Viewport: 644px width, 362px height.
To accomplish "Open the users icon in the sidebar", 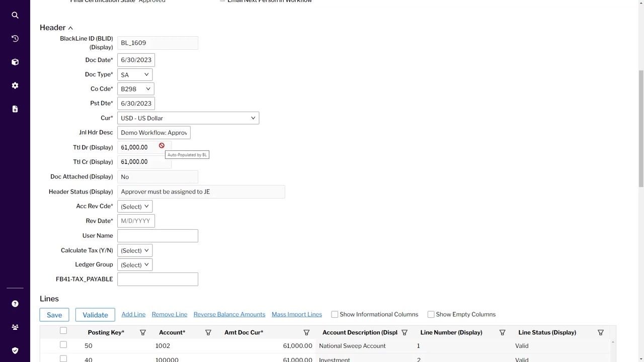I will point(15,327).
